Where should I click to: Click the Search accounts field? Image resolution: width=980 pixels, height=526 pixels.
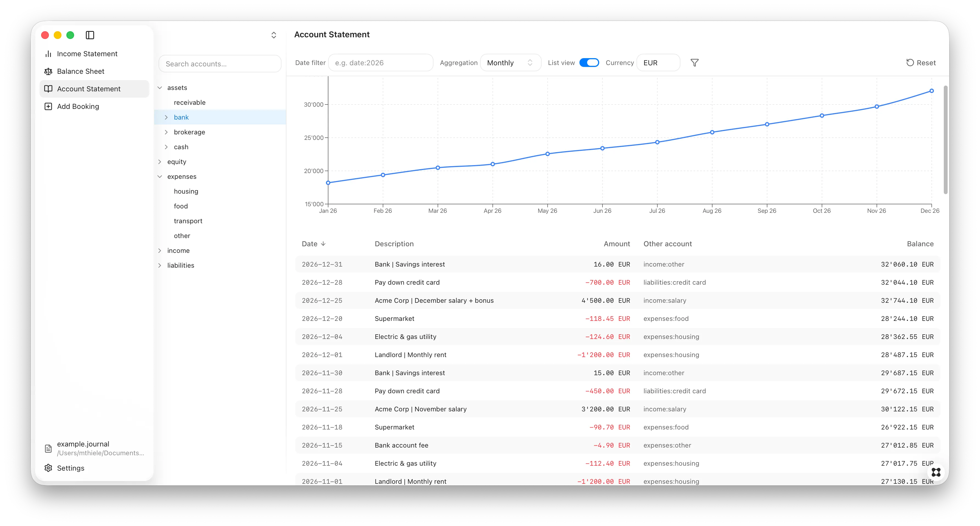tap(219, 64)
